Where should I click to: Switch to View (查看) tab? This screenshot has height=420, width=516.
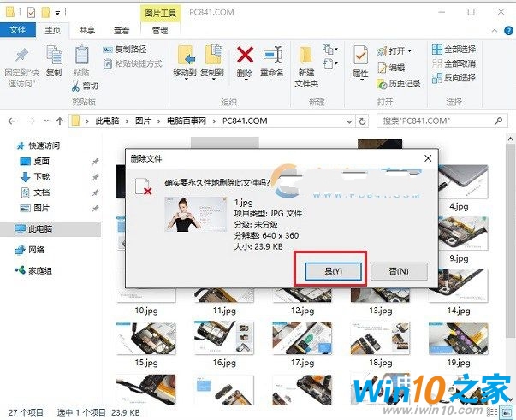click(122, 30)
